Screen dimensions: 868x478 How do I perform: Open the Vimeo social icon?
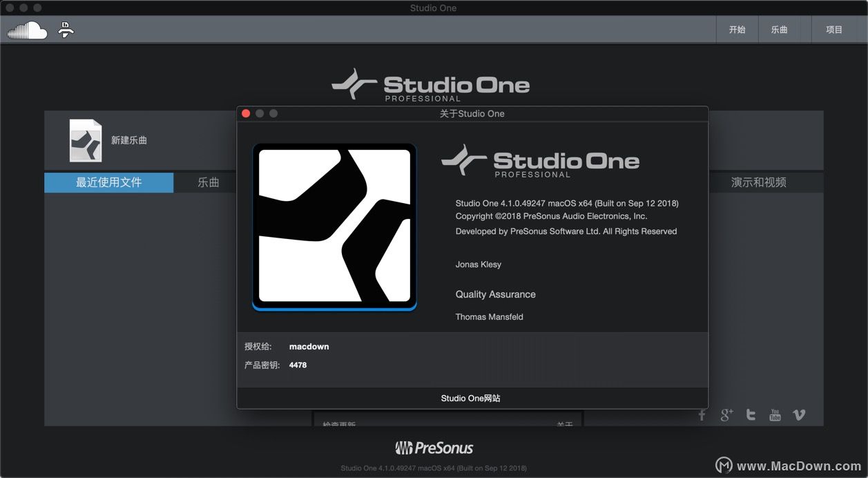coord(799,414)
